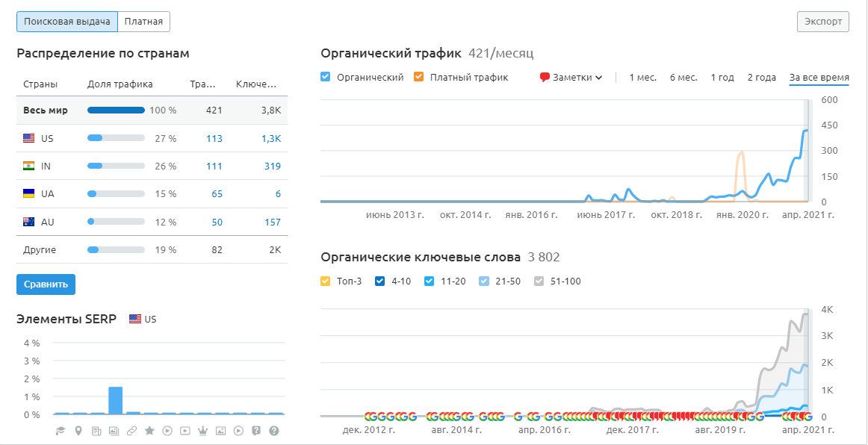Switch to the Платная tab
Screen dimensions: 868x445
click(143, 22)
